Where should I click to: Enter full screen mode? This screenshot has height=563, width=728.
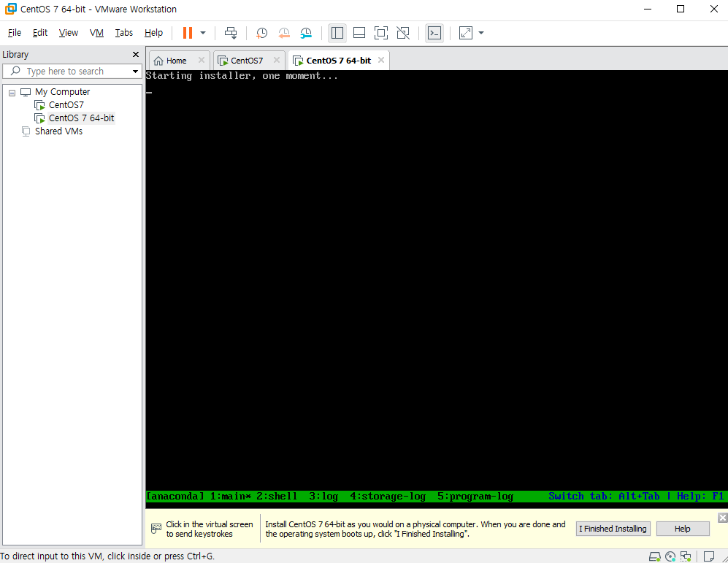tap(380, 32)
